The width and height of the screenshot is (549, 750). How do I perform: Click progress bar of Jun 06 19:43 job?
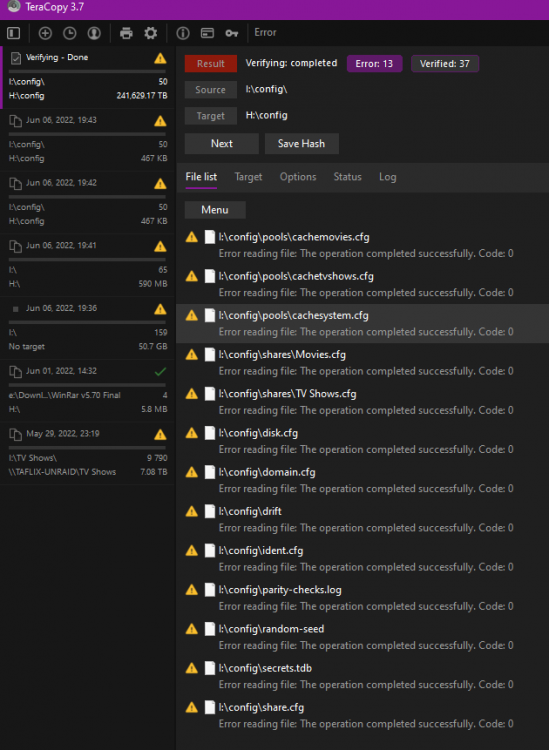pos(87,134)
